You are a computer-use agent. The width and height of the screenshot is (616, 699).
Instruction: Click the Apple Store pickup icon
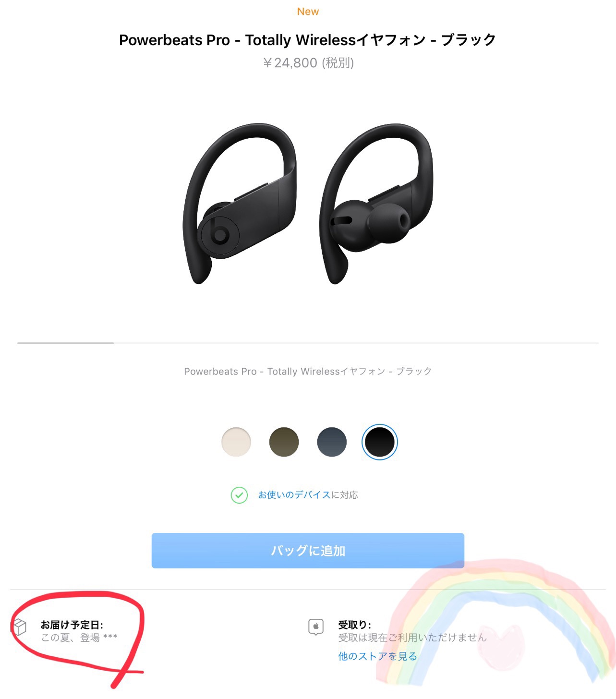pos(316,627)
